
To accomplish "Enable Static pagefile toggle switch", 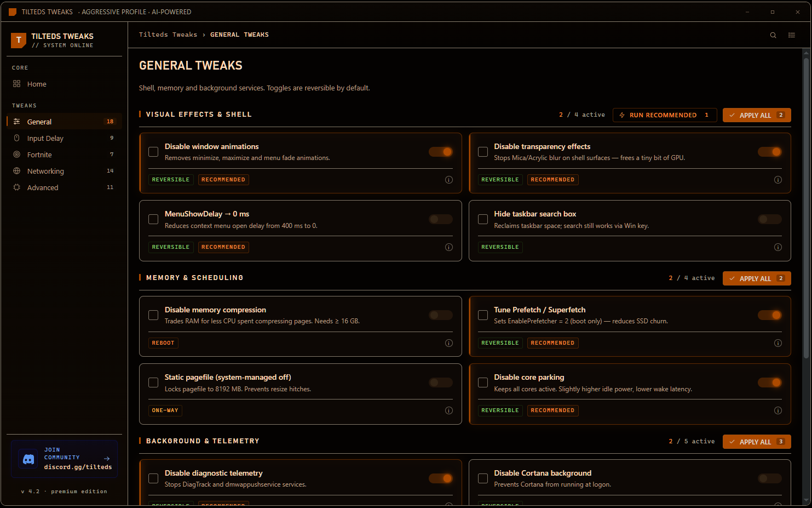I will pos(441,383).
